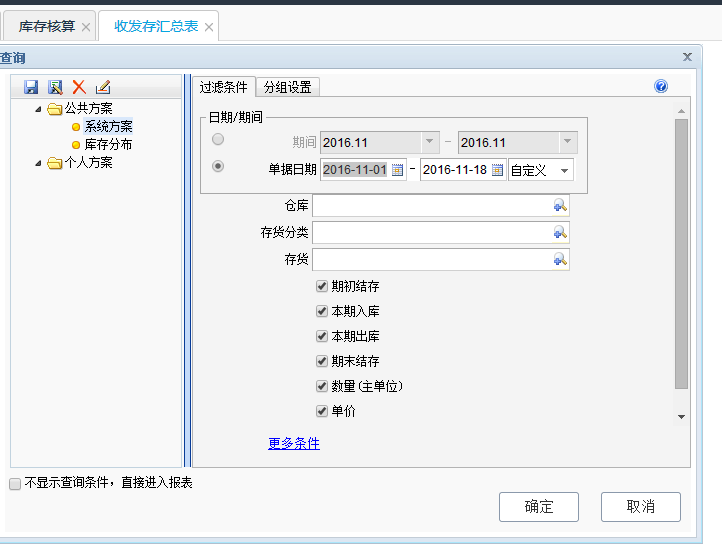Open the 自定义 date range dropdown
The image size is (722, 558).
pyautogui.click(x=564, y=170)
